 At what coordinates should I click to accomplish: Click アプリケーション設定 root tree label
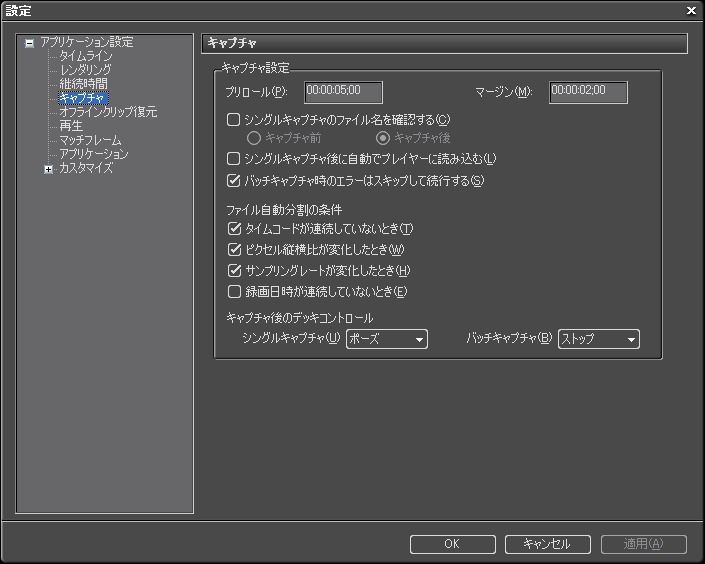(87, 42)
